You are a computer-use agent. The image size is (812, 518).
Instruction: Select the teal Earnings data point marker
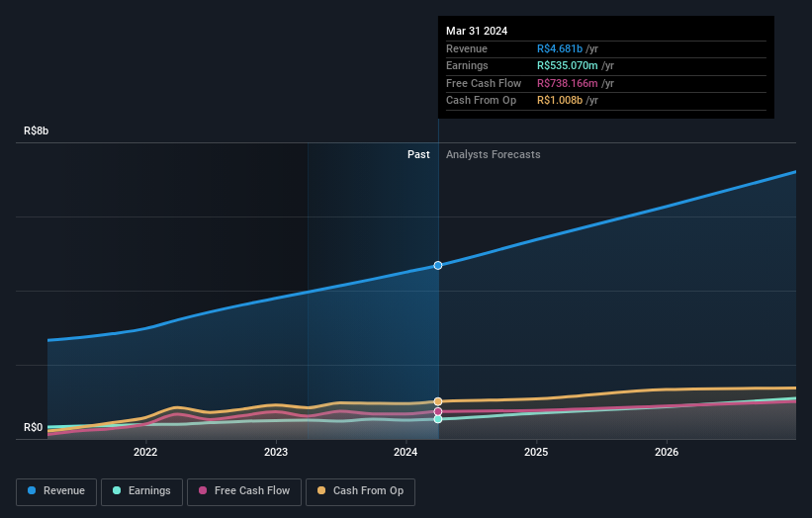pos(438,419)
